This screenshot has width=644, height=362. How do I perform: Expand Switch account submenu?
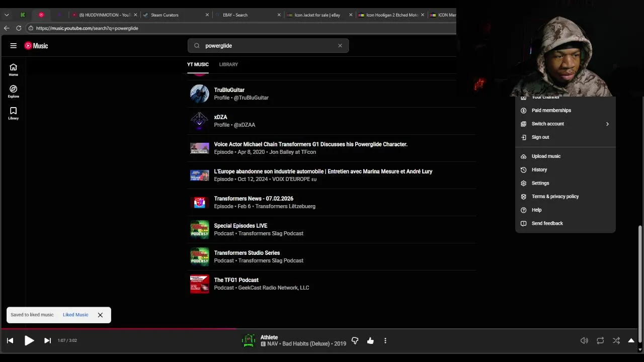click(565, 124)
